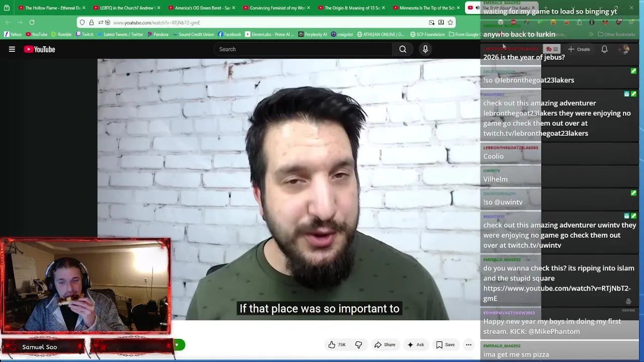644x362 pixels.
Task: Open more actions three-dot menu
Action: tap(468, 345)
